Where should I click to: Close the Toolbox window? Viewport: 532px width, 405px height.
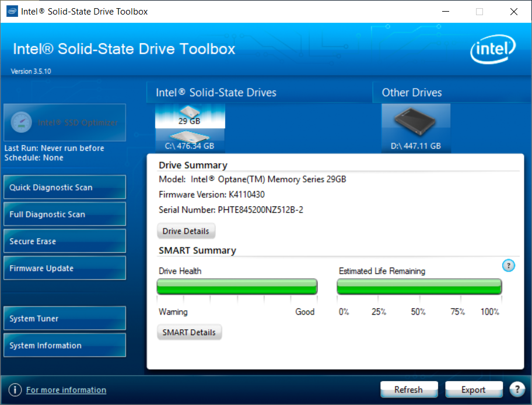tap(514, 12)
